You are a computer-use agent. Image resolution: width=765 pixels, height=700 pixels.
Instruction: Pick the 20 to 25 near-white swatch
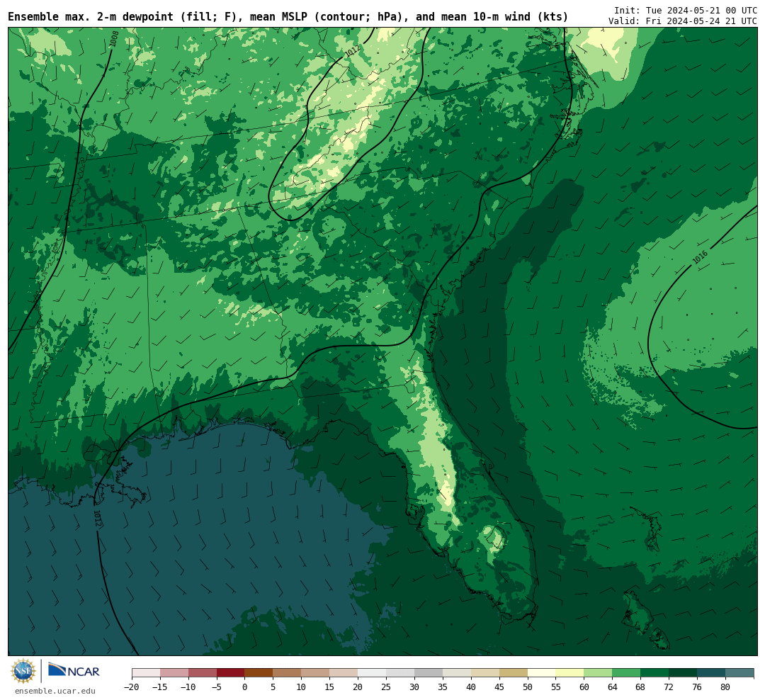coord(373,673)
